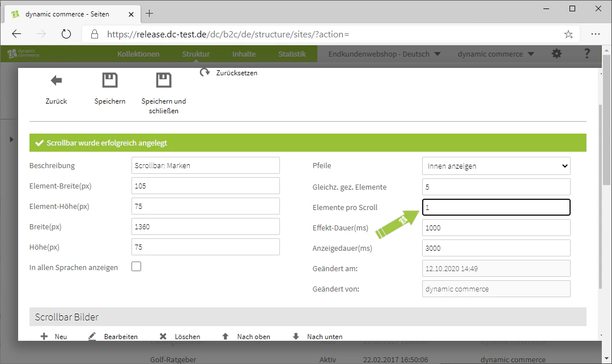Click the date 22.02.2017 16:50:06
Viewport: 612px width, 364px height.
(x=396, y=359)
